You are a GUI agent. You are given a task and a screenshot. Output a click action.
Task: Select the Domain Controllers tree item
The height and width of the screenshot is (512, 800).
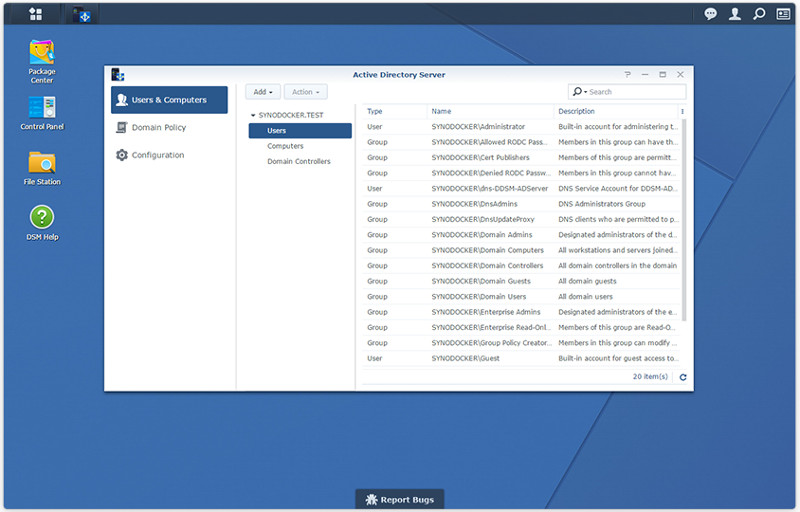(300, 161)
